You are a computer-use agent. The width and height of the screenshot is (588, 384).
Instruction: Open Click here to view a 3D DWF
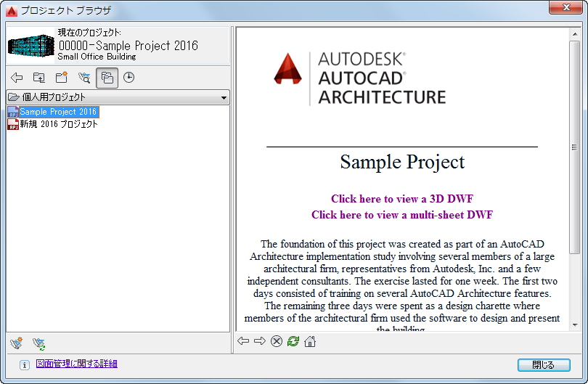click(402, 199)
